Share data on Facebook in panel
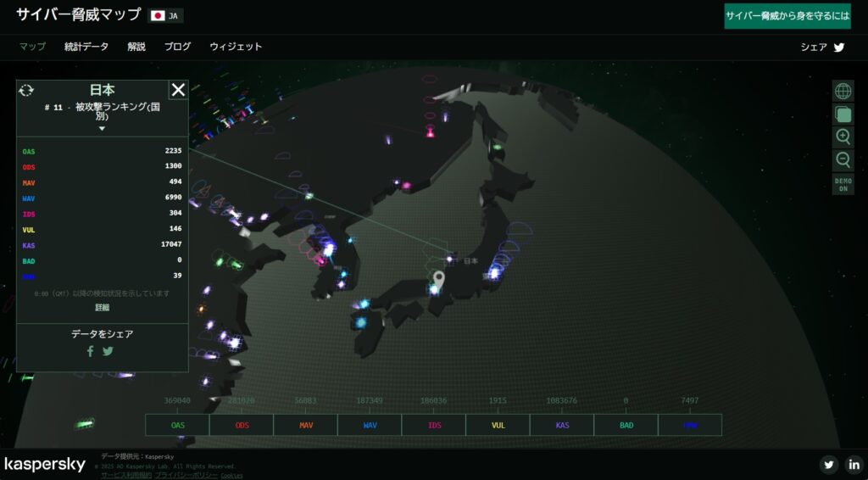Viewport: 868px width, 480px height. (90, 351)
